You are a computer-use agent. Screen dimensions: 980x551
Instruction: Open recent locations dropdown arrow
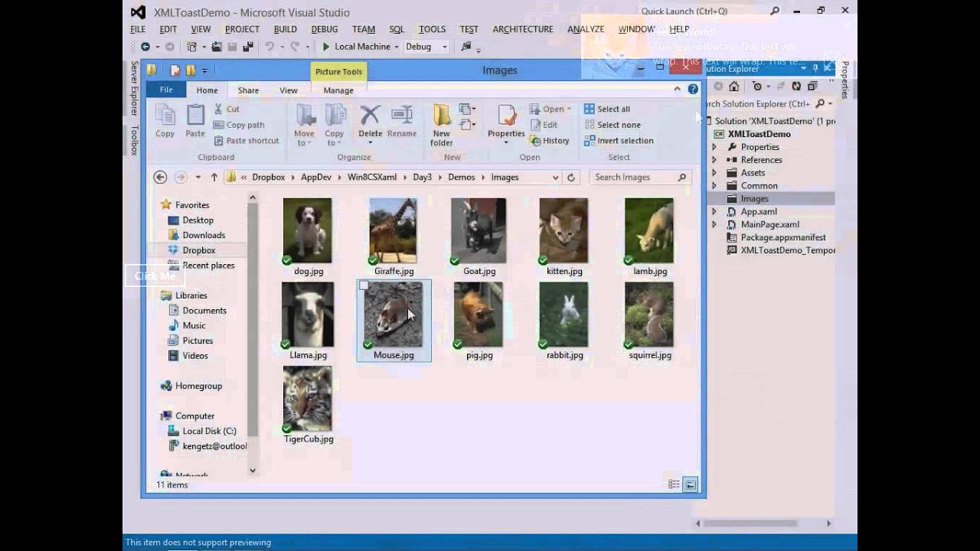(x=198, y=177)
